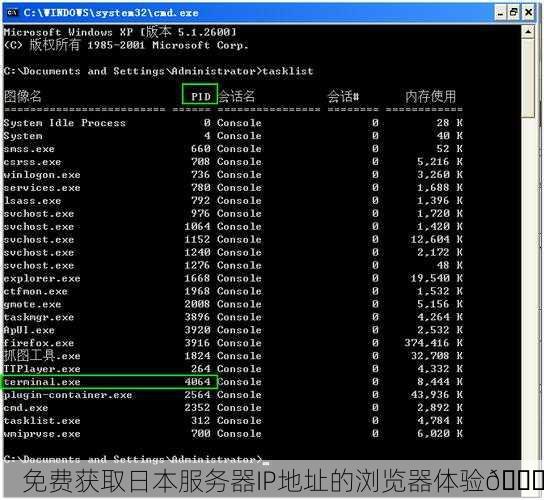Click the 会话名 column header
Image resolution: width=544 pixels, height=500 pixels.
[237, 96]
